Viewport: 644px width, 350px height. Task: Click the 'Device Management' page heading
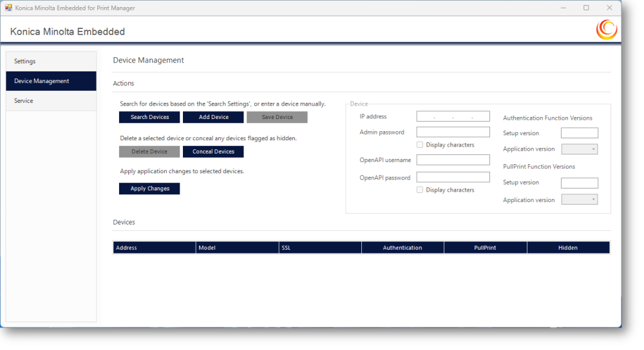coord(148,60)
